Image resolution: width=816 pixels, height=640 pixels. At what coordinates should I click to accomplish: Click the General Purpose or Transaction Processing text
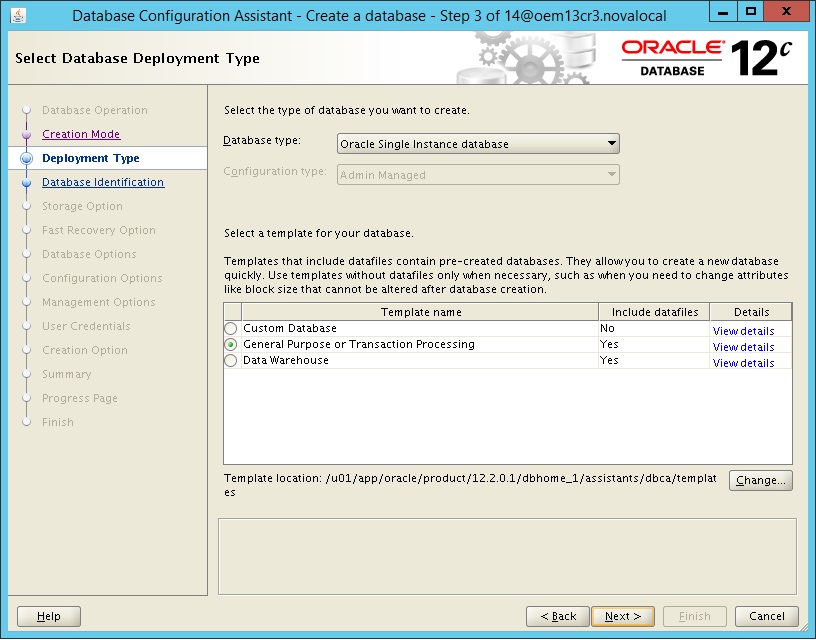pos(359,344)
